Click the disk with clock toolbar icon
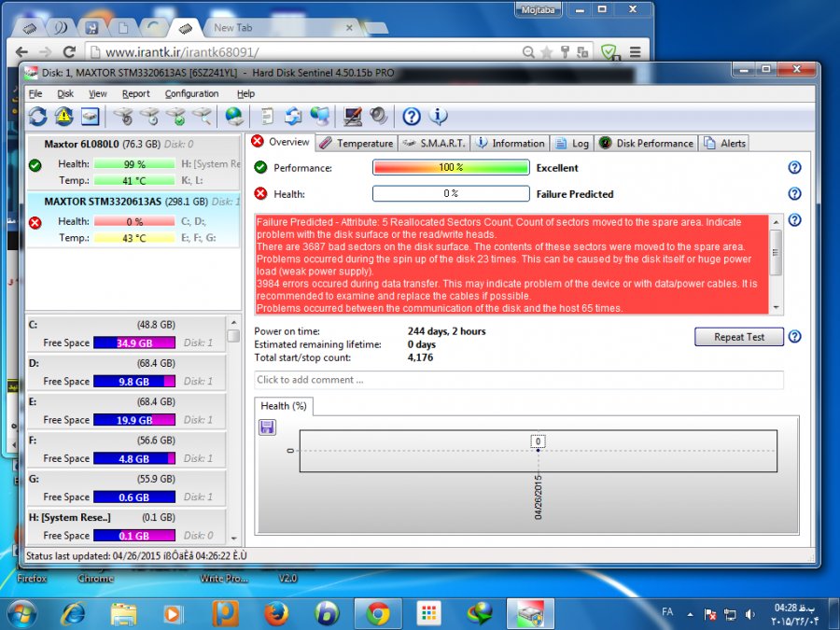 150,117
